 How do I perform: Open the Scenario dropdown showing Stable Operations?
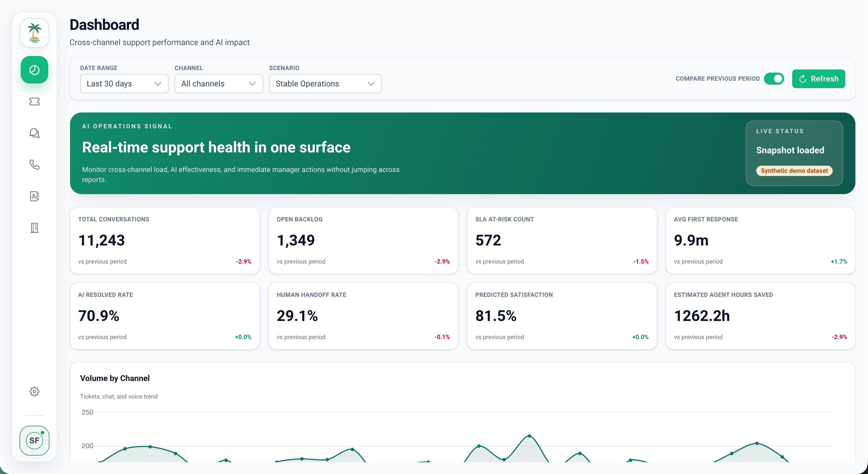coord(325,84)
